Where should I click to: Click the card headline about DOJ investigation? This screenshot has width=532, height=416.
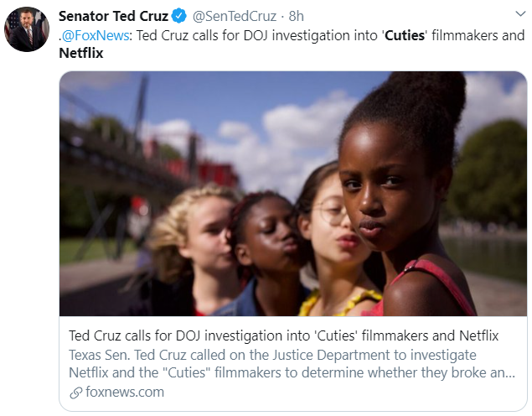277,336
